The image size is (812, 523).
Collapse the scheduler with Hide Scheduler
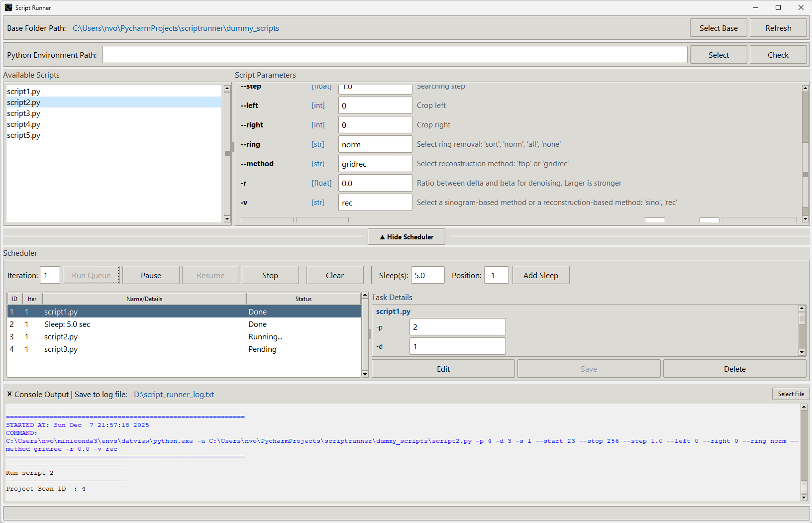406,236
